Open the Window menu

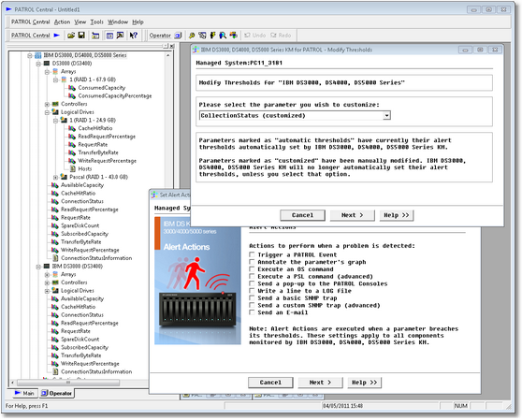(118, 22)
